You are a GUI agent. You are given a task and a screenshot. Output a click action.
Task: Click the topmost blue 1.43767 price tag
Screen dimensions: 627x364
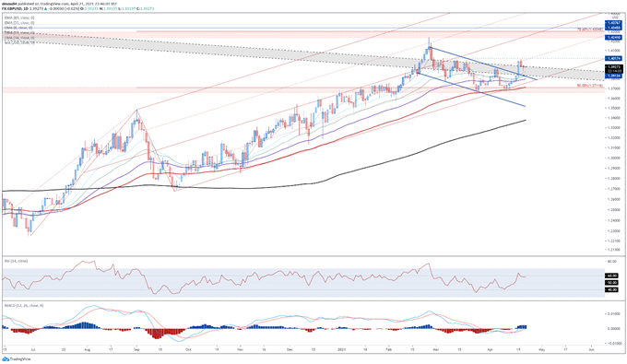coord(613,24)
